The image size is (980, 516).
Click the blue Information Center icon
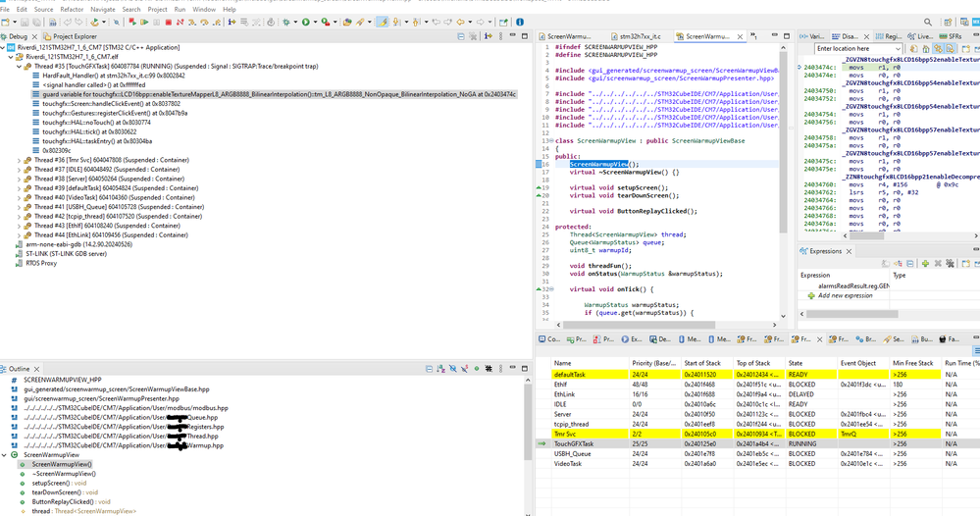(520, 22)
